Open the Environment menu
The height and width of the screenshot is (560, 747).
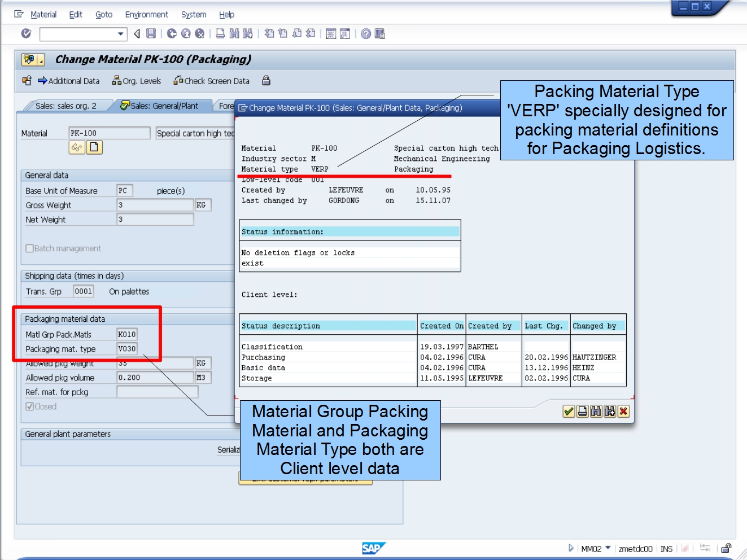pos(146,14)
